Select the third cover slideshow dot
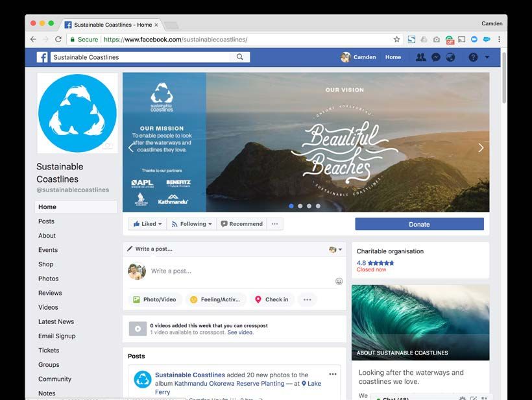The width and height of the screenshot is (532, 400). [309, 206]
